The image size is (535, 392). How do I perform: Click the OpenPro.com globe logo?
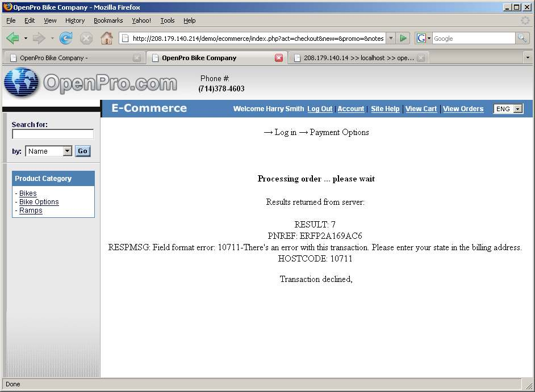coord(21,83)
